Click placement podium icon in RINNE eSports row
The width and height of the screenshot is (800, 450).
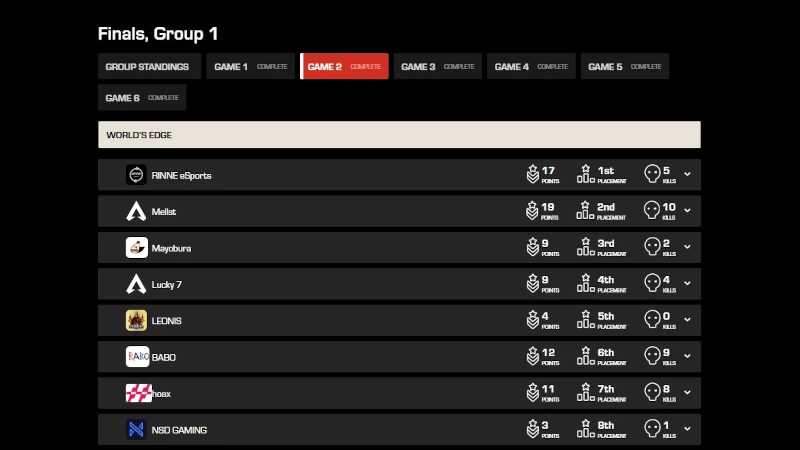(586, 174)
